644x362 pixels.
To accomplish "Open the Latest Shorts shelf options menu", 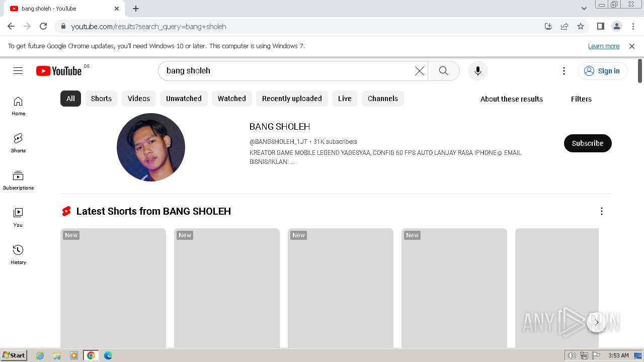I will [602, 211].
